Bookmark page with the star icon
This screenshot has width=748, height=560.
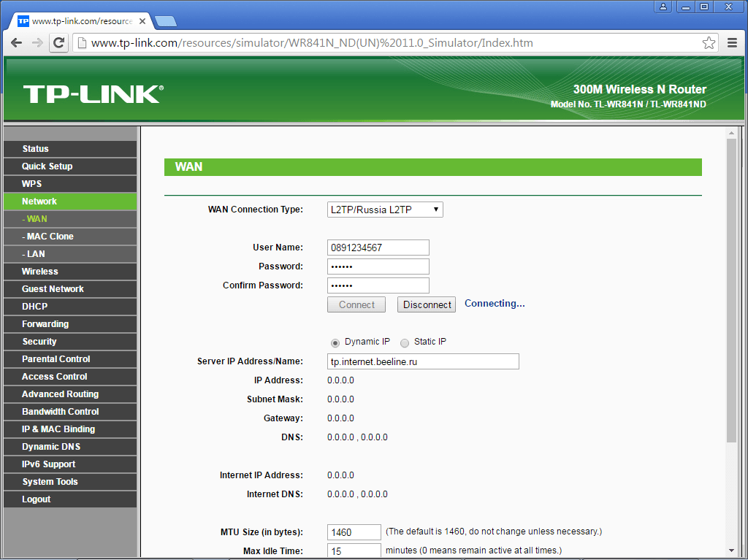point(709,43)
